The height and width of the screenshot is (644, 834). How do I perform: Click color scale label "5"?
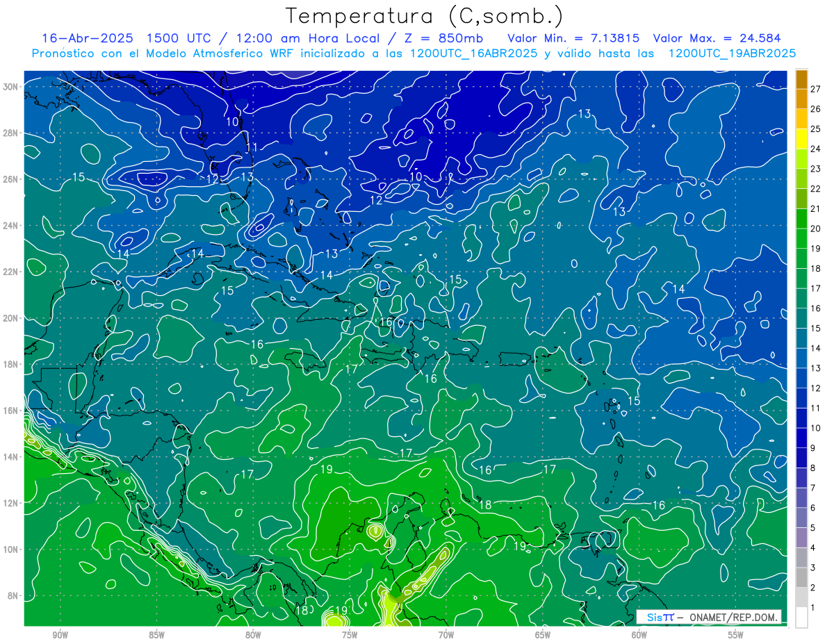click(813, 528)
